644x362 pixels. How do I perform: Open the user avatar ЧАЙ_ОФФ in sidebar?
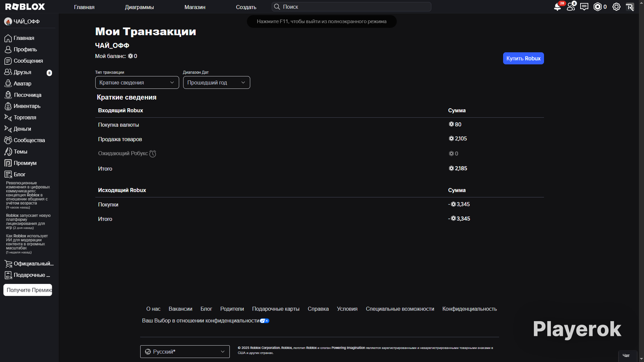pos(8,21)
